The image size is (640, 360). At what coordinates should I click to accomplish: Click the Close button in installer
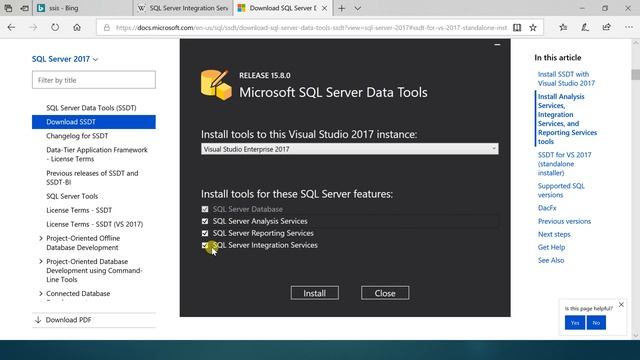pyautogui.click(x=385, y=293)
